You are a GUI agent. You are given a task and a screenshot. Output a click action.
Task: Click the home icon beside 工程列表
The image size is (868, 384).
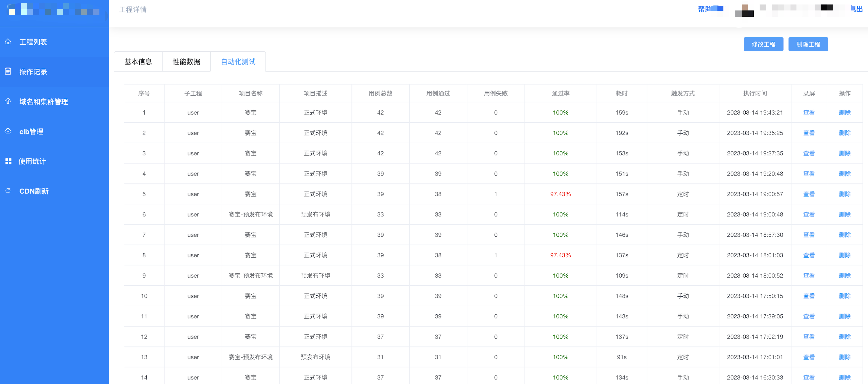8,42
